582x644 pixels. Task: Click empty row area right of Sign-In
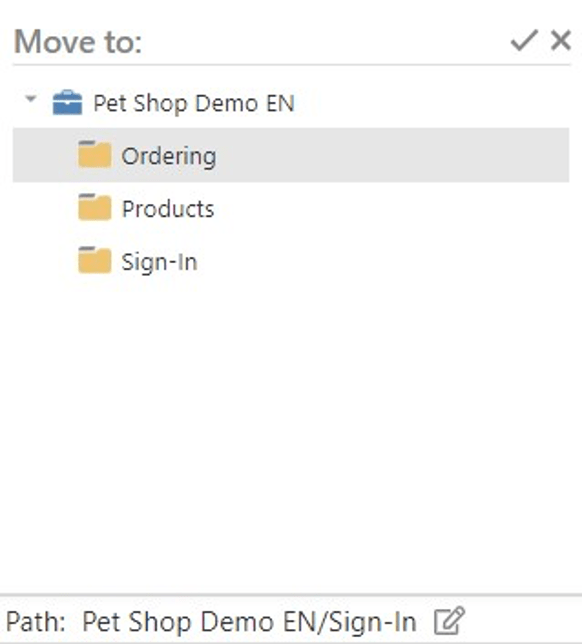[382, 261]
